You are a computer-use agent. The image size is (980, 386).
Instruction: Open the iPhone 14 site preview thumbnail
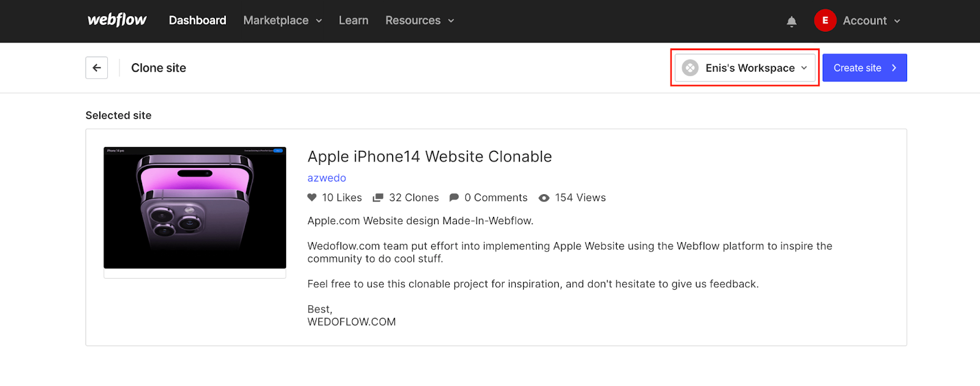pyautogui.click(x=195, y=208)
